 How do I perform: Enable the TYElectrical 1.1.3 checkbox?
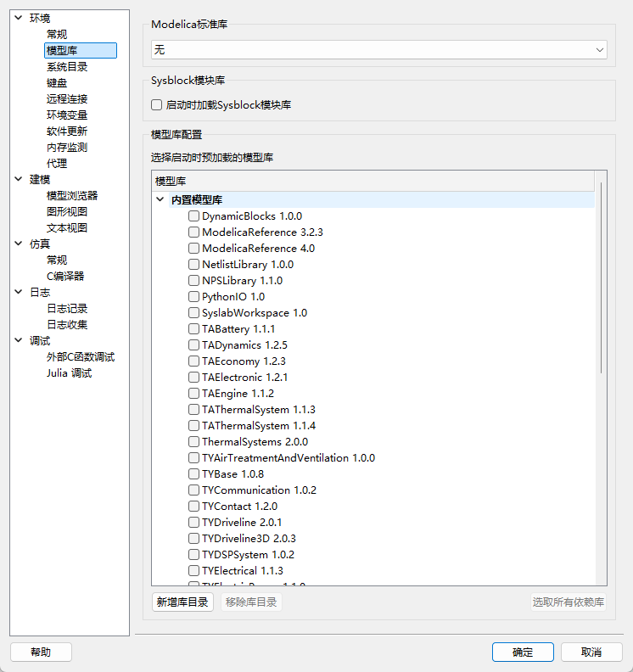click(193, 571)
